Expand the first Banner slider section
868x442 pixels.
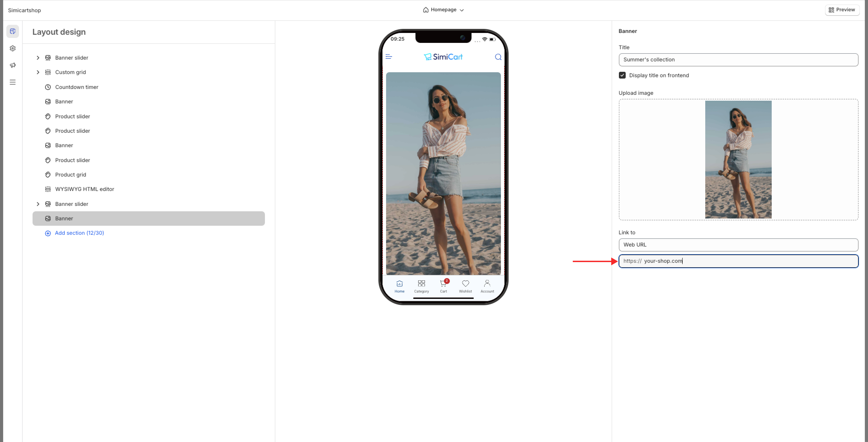pyautogui.click(x=38, y=58)
